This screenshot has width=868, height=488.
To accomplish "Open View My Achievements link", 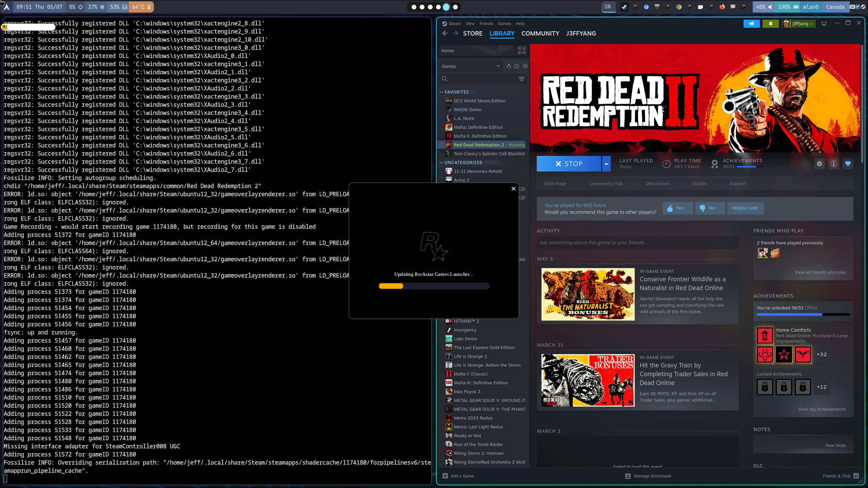I will 822,409.
